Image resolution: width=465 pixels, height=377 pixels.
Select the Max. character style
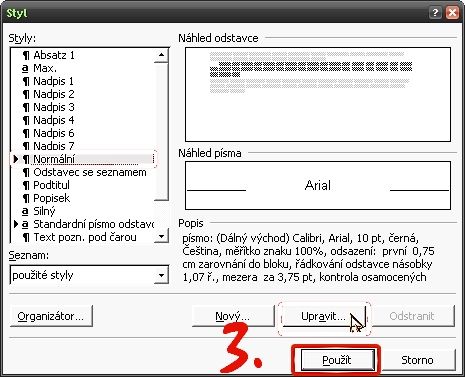pos(83,68)
